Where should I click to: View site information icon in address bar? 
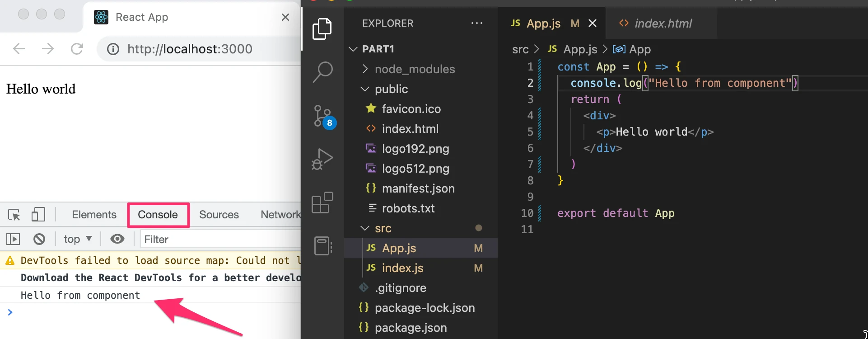point(113,49)
